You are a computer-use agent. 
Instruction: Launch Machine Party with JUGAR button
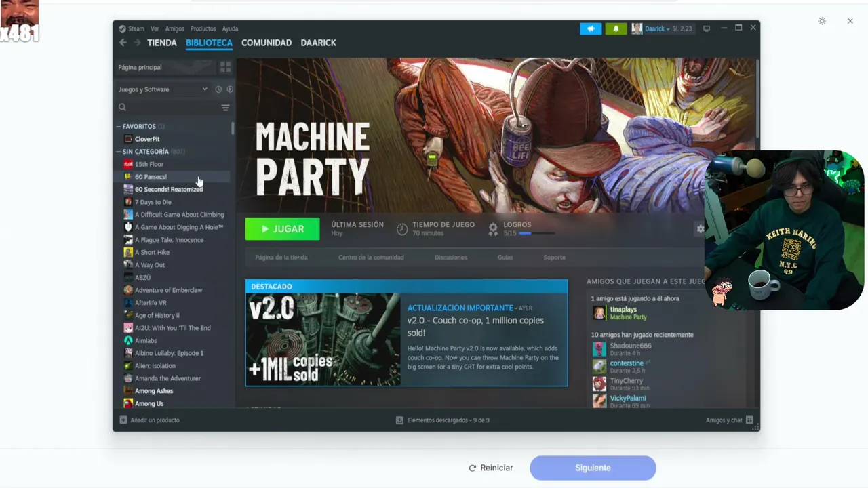[x=282, y=229]
